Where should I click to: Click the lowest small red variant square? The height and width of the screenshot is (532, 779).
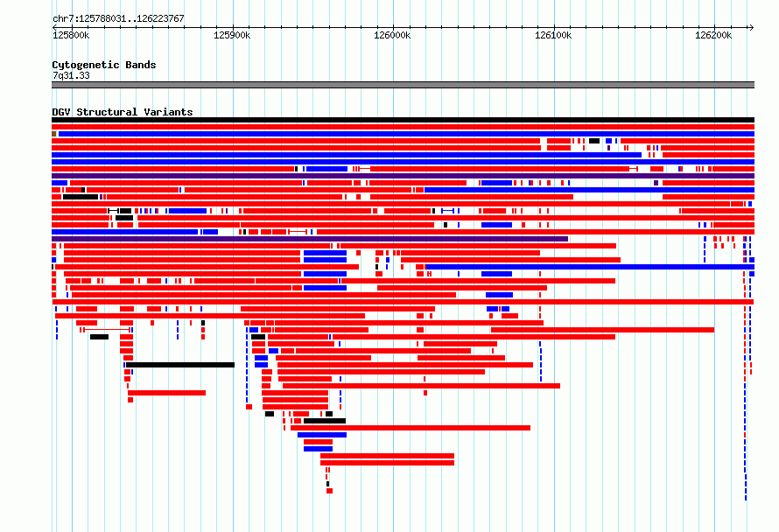(329, 491)
